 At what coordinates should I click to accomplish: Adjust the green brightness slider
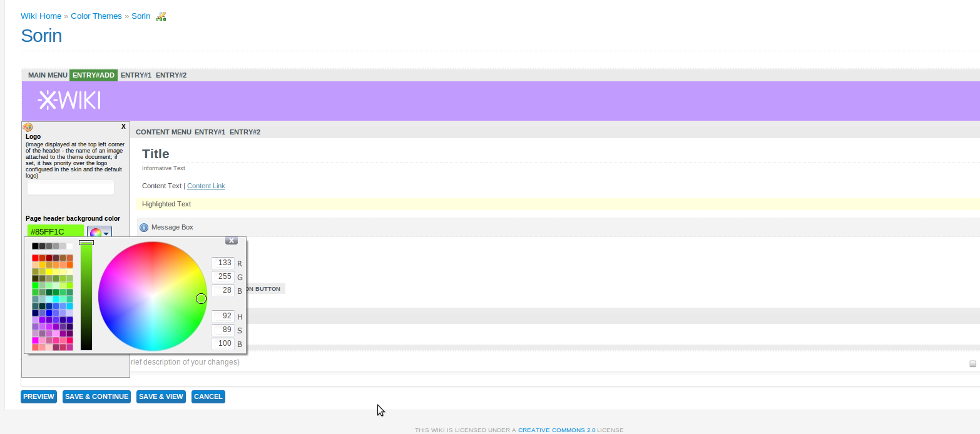coord(86,294)
